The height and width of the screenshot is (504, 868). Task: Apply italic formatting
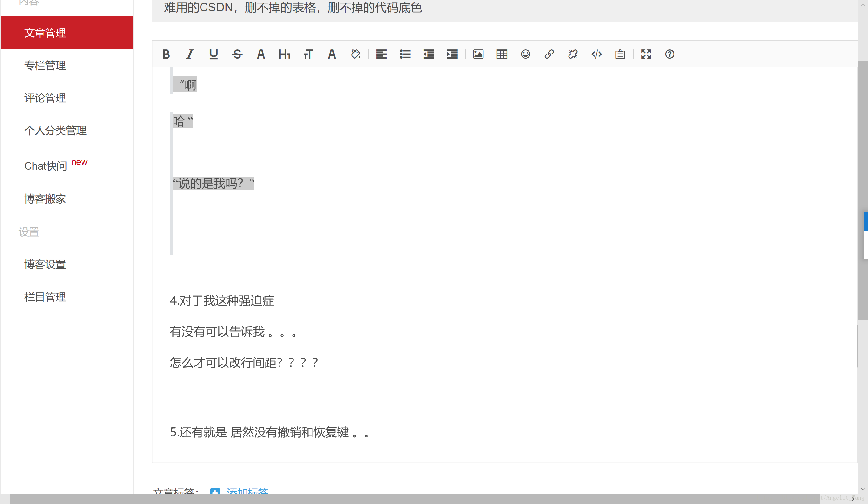pos(190,54)
